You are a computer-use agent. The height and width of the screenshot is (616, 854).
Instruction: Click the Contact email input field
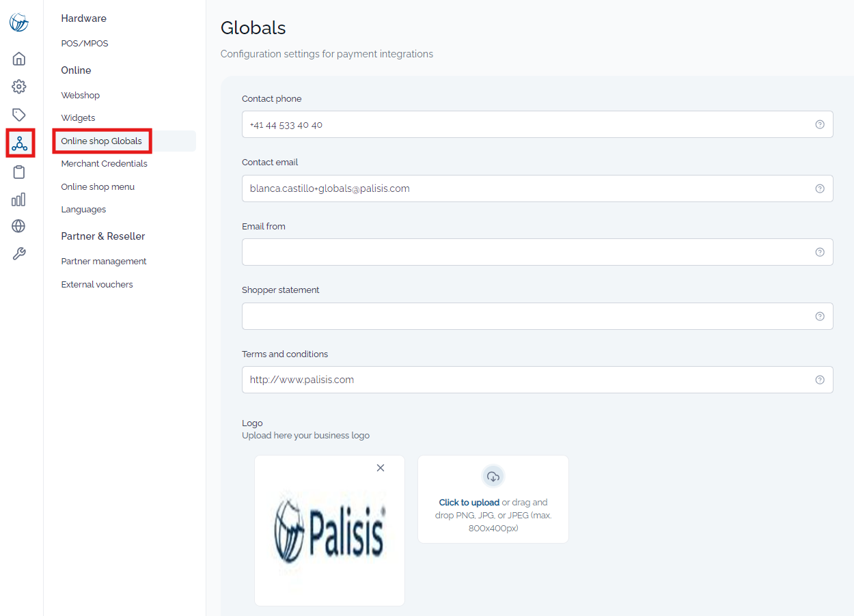tap(537, 188)
